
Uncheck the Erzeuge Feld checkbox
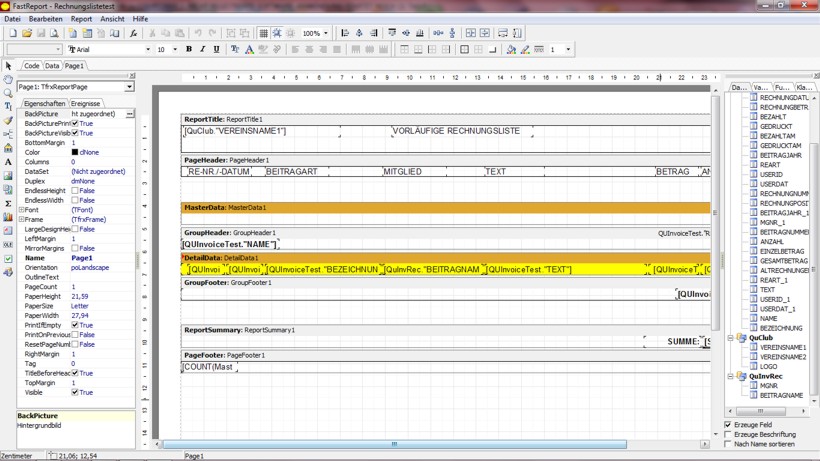click(728, 425)
